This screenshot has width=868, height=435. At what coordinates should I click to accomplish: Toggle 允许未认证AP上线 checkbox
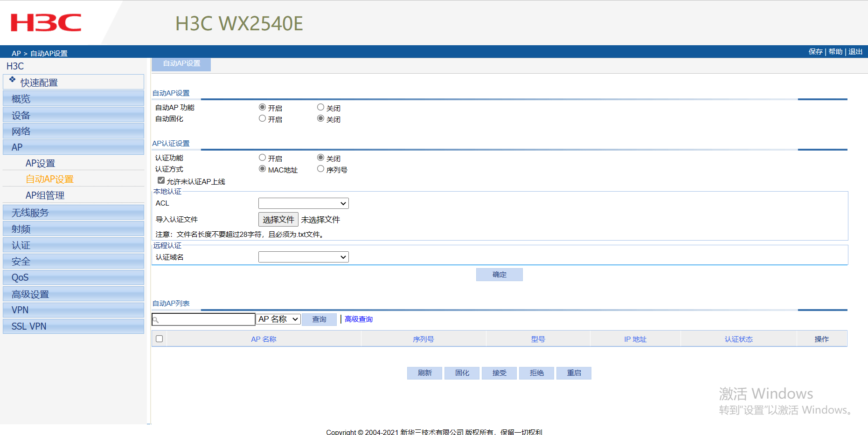[161, 180]
